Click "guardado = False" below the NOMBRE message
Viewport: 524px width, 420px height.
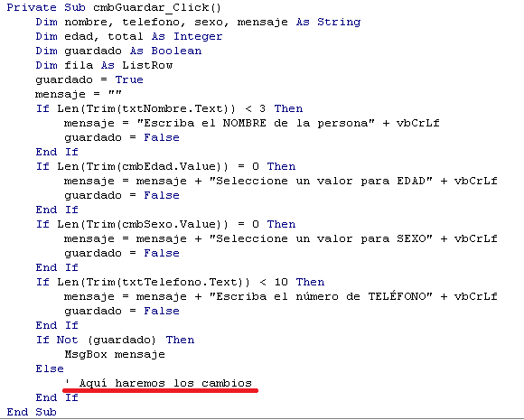(x=122, y=137)
